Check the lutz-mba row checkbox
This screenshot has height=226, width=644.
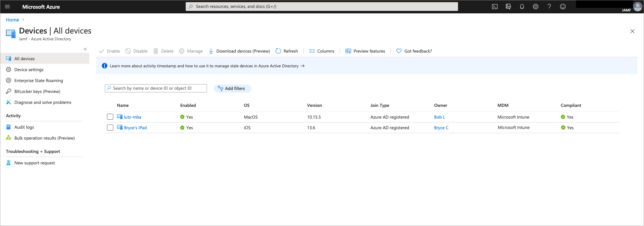click(110, 117)
